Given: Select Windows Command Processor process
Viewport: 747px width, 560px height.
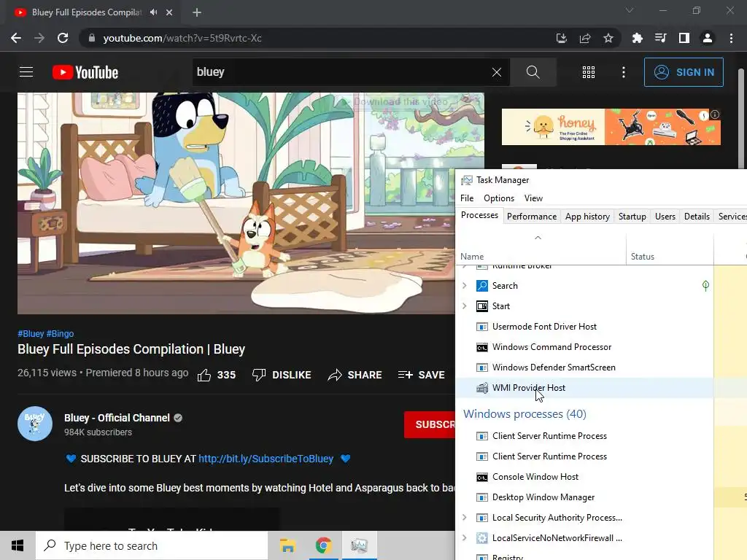Looking at the screenshot, I should tap(584, 347).
